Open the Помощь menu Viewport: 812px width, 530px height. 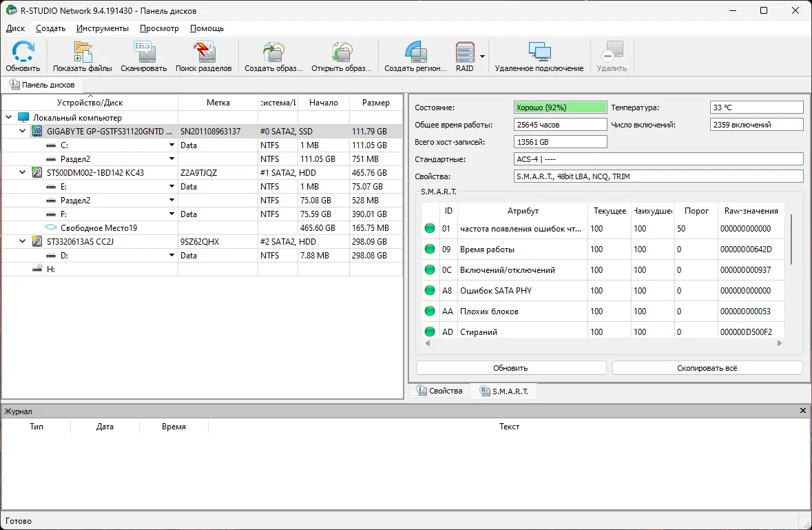point(207,28)
